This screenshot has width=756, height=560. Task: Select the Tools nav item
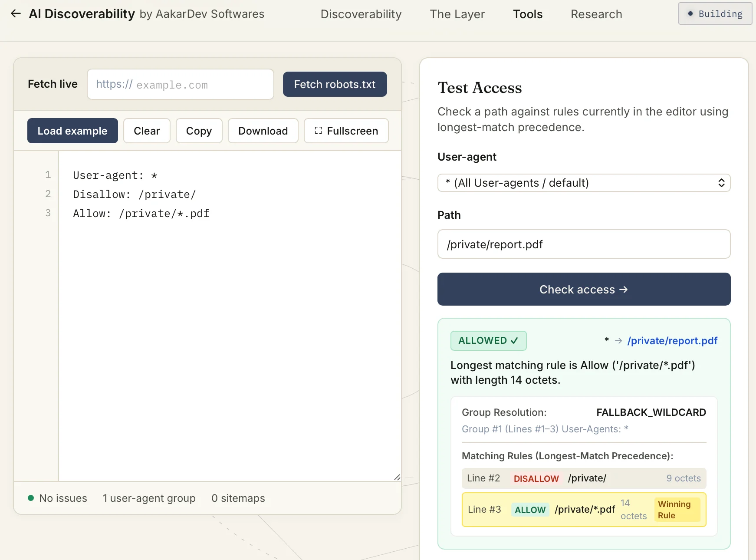click(528, 14)
